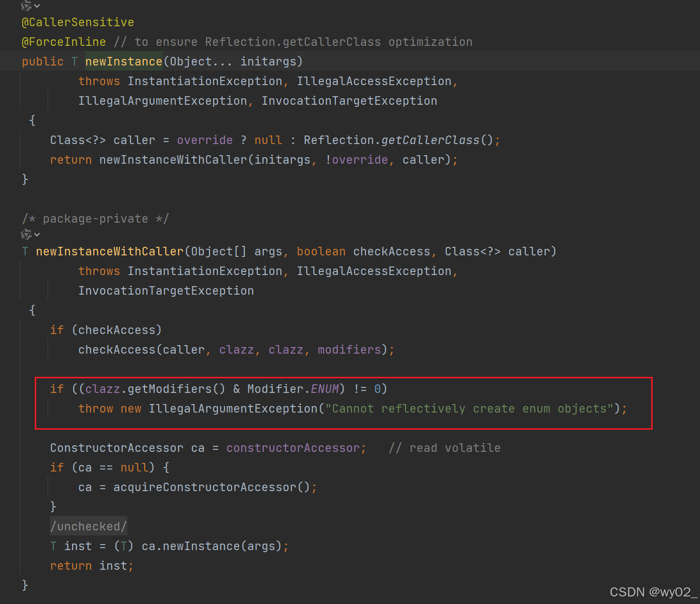Viewport: 700px width, 604px height.
Task: Click the italic ENUM constant
Action: [325, 389]
